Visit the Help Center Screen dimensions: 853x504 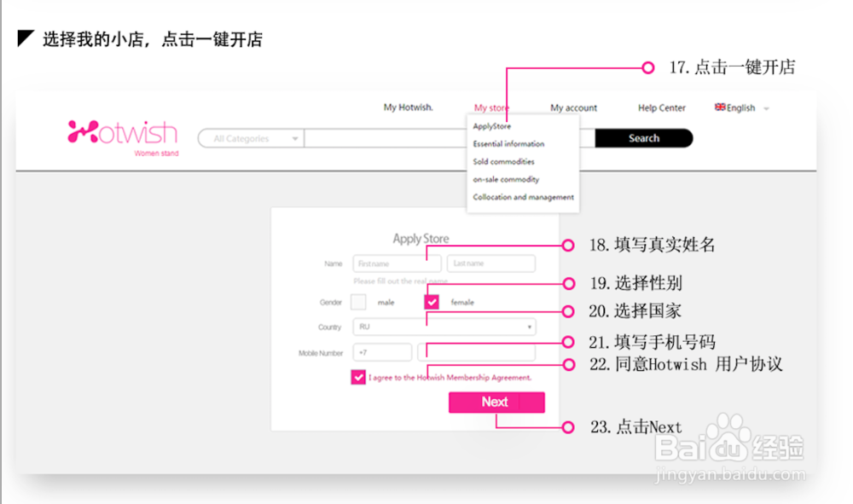661,107
